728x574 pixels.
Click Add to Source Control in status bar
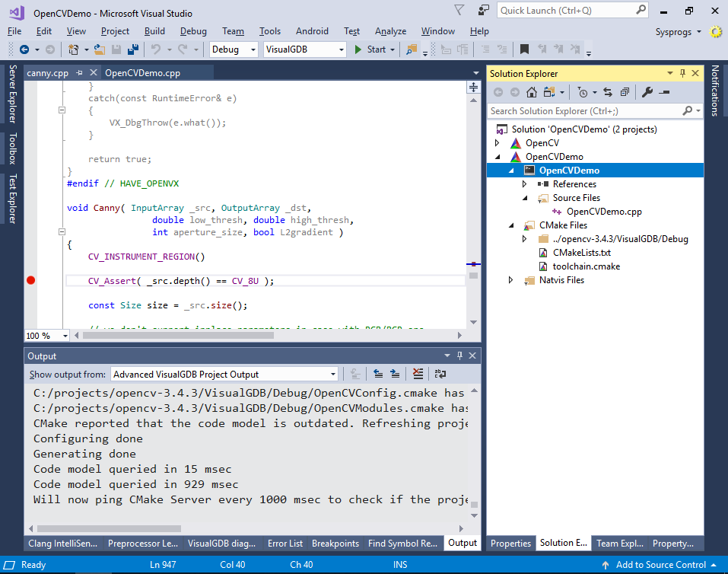point(660,565)
